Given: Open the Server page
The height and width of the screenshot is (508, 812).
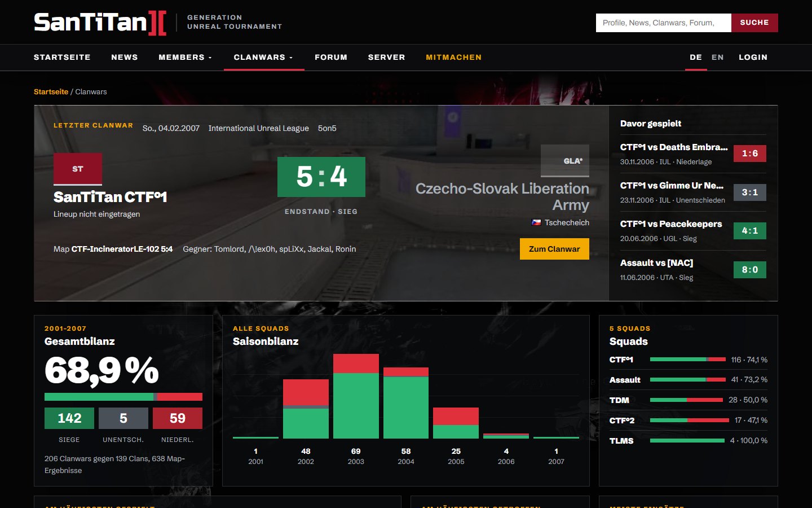Looking at the screenshot, I should 387,57.
